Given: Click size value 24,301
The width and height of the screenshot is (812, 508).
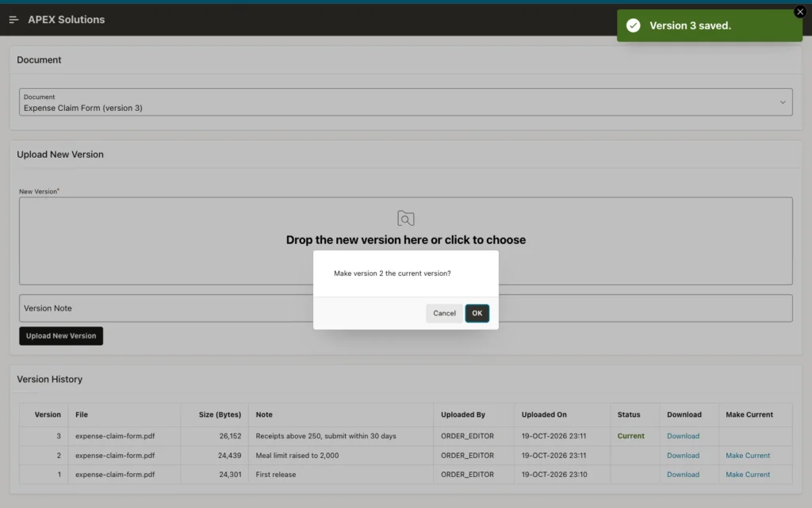Looking at the screenshot, I should point(230,475).
